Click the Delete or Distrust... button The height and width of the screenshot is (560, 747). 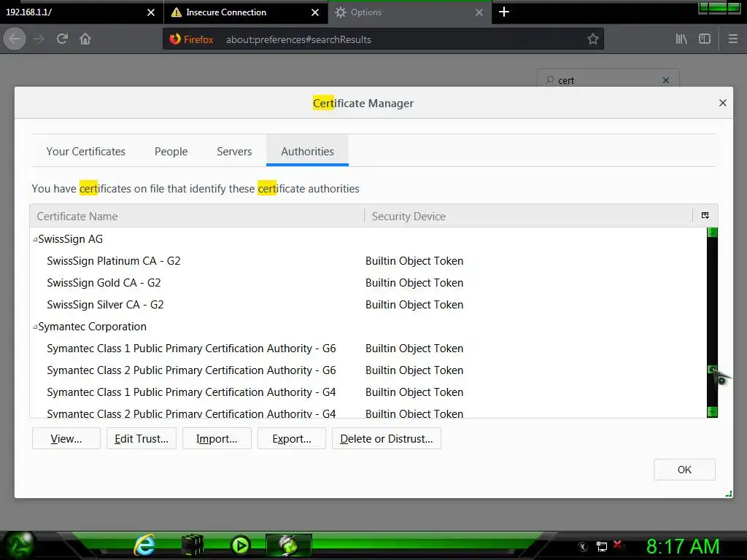click(387, 438)
